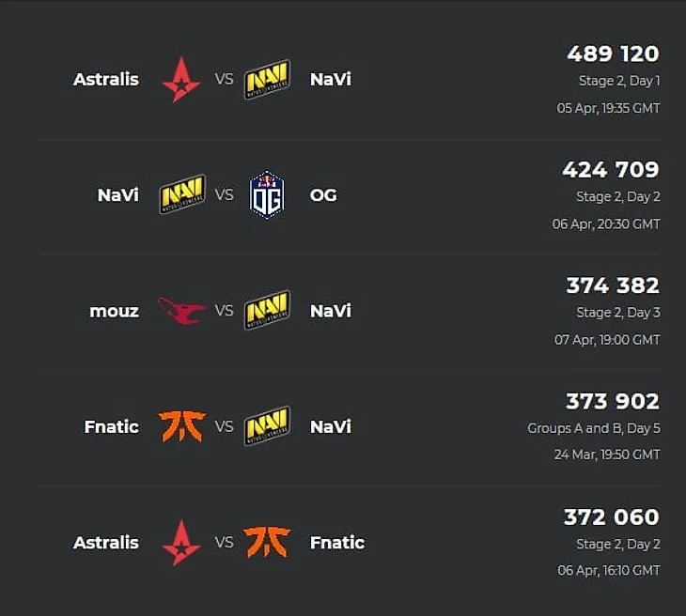
Task: Click the mouz team logo
Action: (x=181, y=311)
